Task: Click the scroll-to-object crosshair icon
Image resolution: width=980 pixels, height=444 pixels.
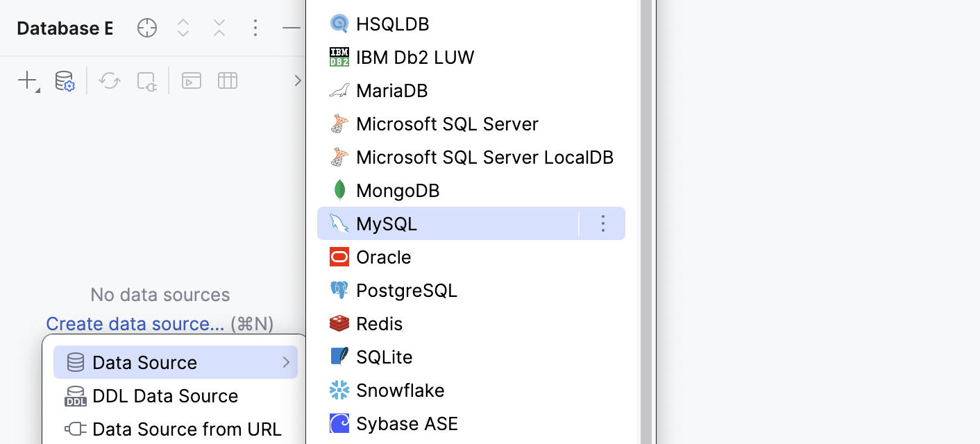Action: point(146,28)
